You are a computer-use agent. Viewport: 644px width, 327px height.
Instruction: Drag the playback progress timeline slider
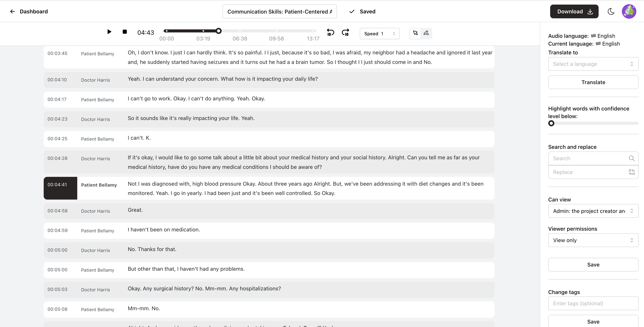pyautogui.click(x=219, y=31)
